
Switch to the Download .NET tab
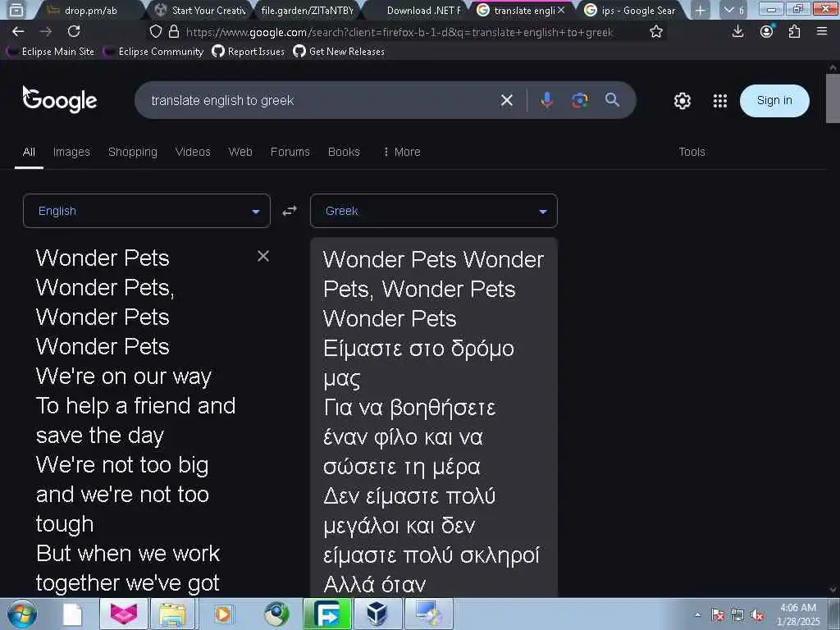click(x=416, y=10)
